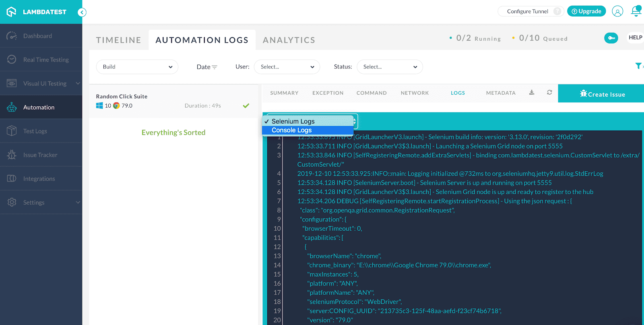This screenshot has width=644, height=325.
Task: Switch to the Analytics tab
Action: click(x=289, y=40)
